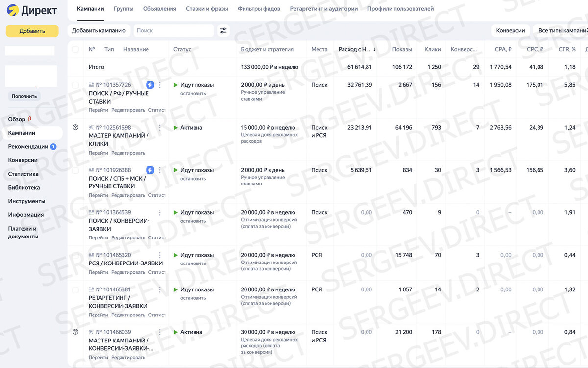Click the Yandex Direct logo
The height and width of the screenshot is (368, 588).
[32, 10]
